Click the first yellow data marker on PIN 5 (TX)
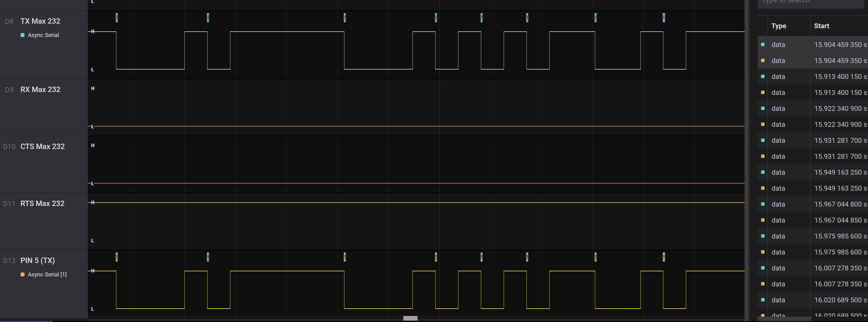This screenshot has height=322, width=868. pyautogui.click(x=117, y=257)
